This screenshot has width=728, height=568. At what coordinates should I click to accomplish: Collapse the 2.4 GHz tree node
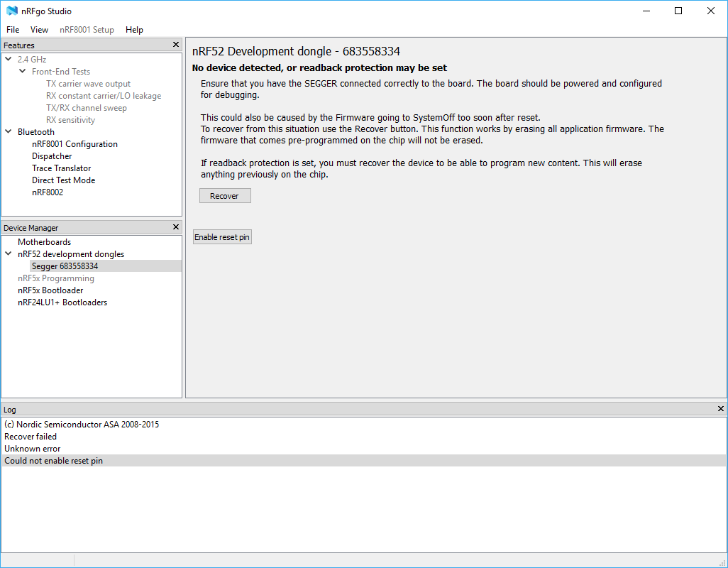point(9,59)
